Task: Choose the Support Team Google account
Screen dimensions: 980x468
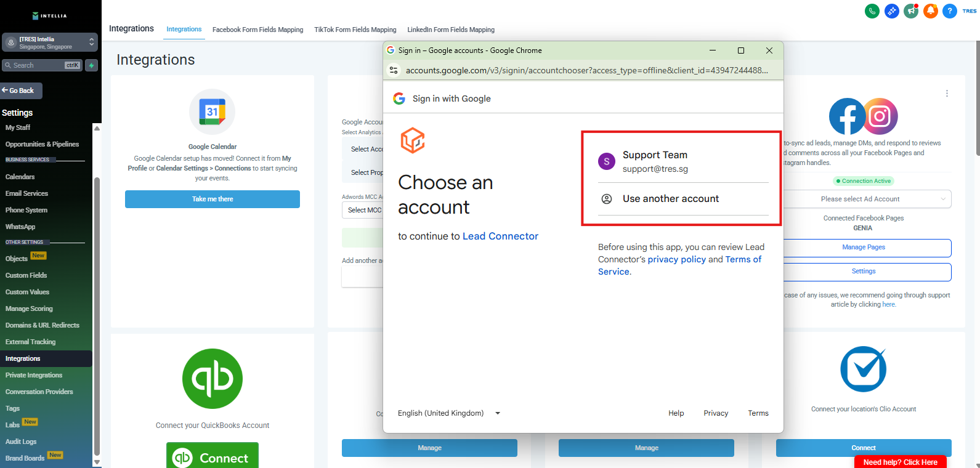Action: point(683,161)
